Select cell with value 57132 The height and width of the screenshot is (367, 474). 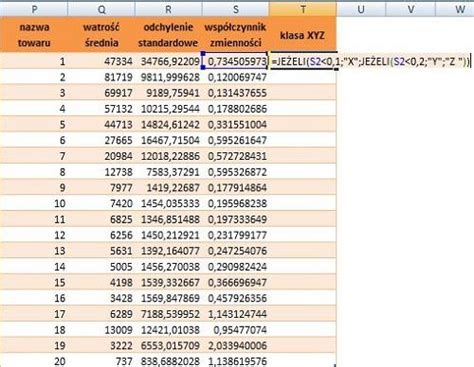coord(101,109)
